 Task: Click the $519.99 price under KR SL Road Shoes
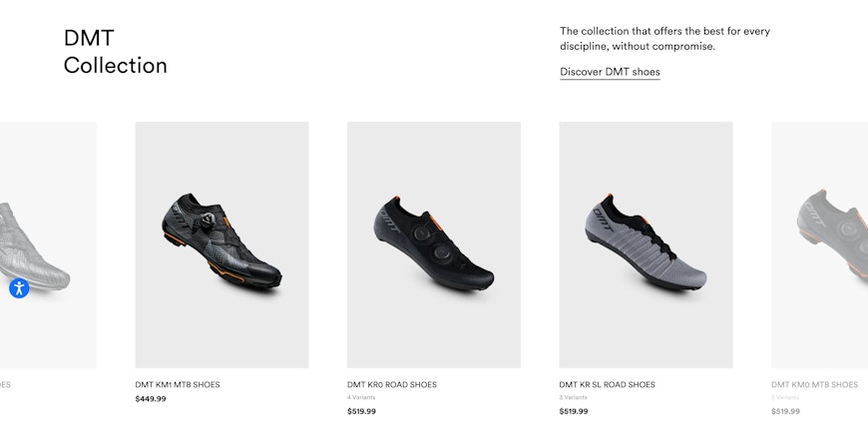575,411
